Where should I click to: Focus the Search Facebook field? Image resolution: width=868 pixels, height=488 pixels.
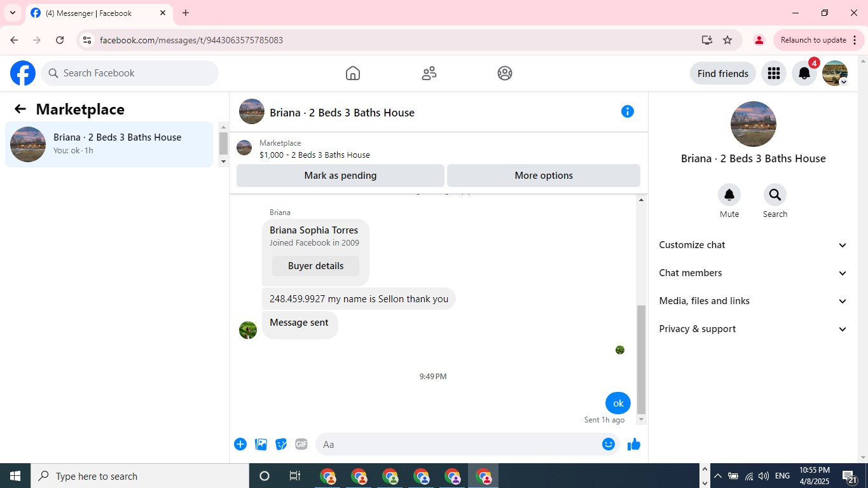tap(130, 73)
